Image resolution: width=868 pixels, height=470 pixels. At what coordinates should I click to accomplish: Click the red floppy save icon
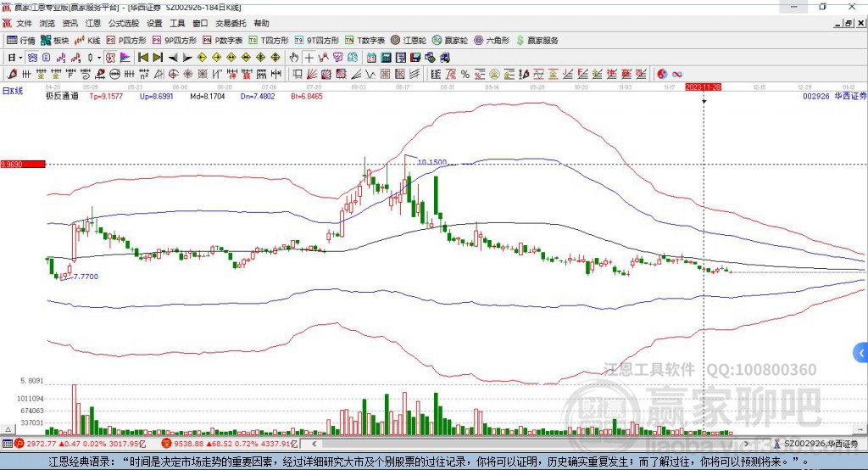pyautogui.click(x=415, y=58)
